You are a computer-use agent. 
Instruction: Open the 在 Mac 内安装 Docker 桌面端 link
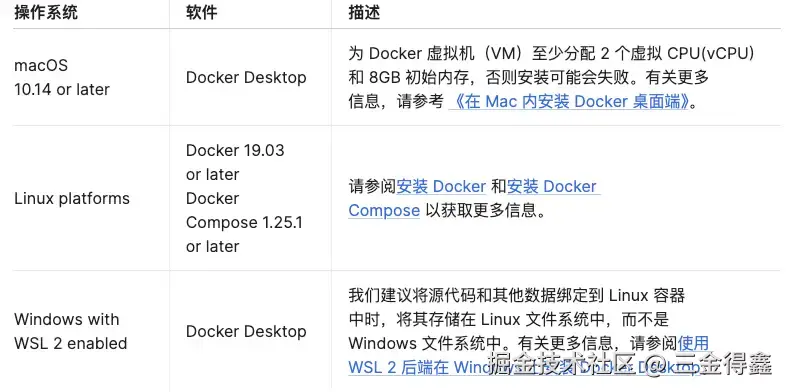point(569,101)
